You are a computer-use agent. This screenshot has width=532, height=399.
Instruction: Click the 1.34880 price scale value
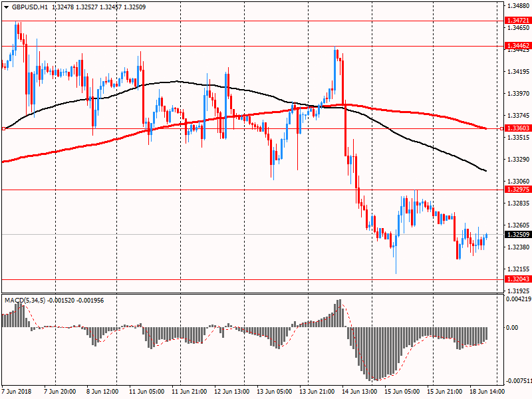tap(519, 6)
